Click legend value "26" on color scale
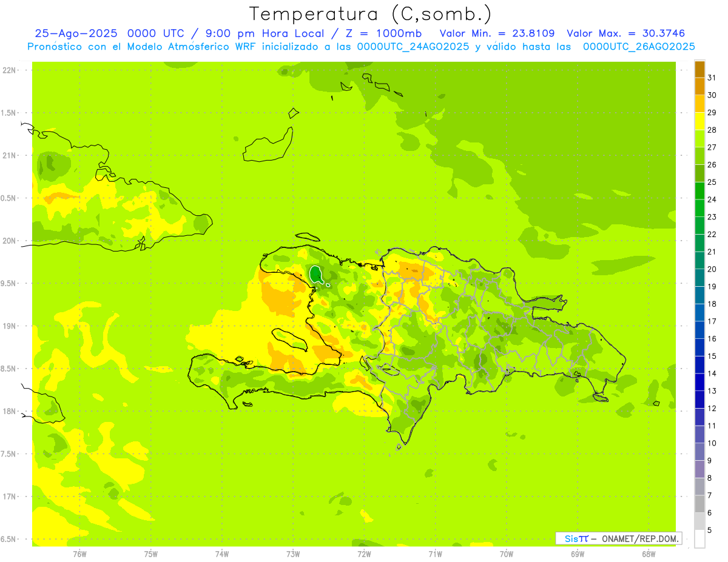The height and width of the screenshot is (562, 728). (x=712, y=164)
